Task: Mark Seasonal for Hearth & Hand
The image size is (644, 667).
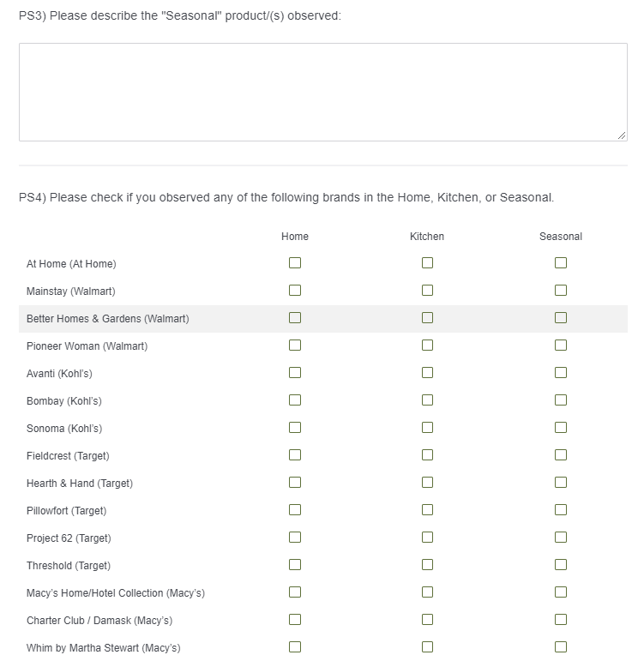Action: coord(561,483)
